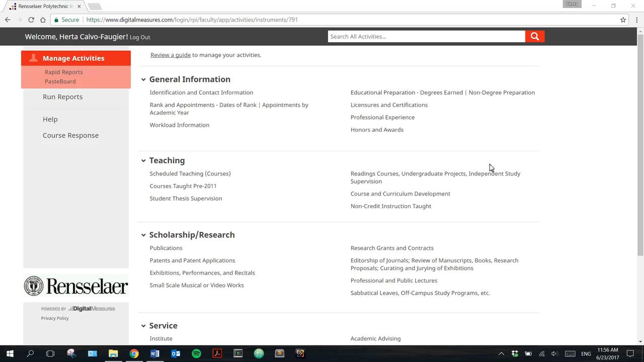Screen dimensions: 644x362
Task: Reload the page with the refresh icon
Action: (x=31, y=20)
